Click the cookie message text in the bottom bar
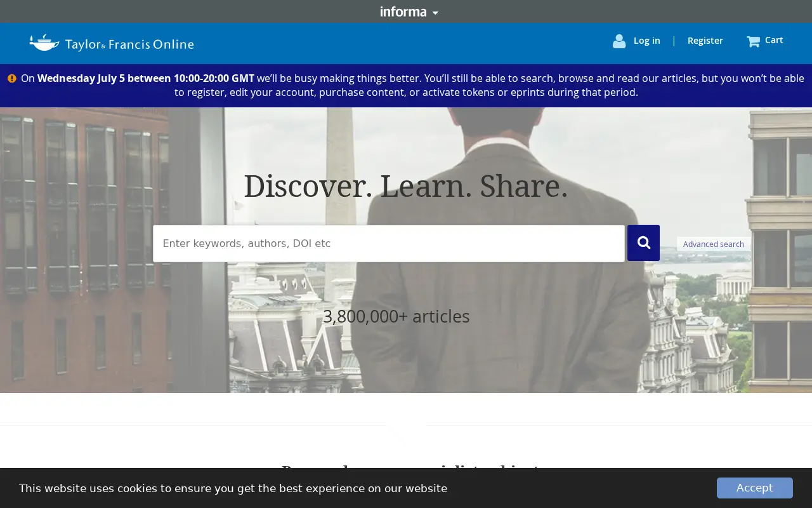 pyautogui.click(x=233, y=488)
